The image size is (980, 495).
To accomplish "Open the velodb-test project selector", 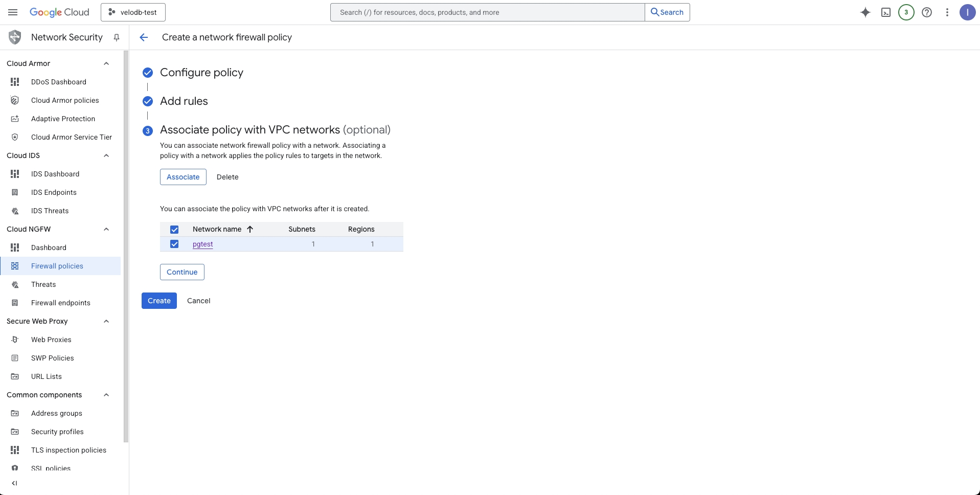I will coord(133,12).
